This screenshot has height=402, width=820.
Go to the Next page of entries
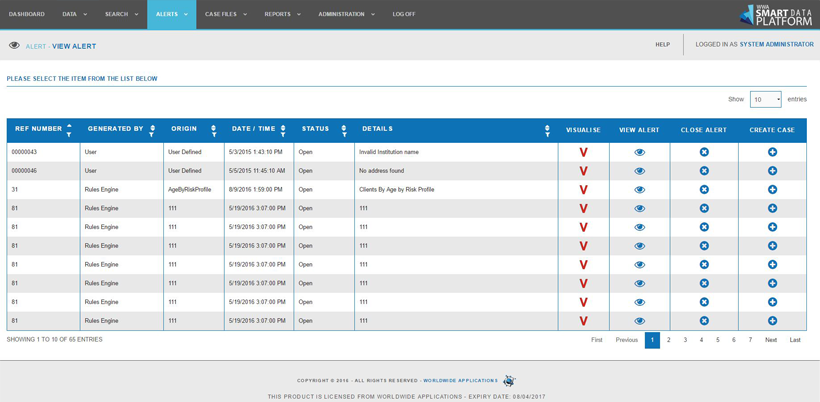pos(771,340)
